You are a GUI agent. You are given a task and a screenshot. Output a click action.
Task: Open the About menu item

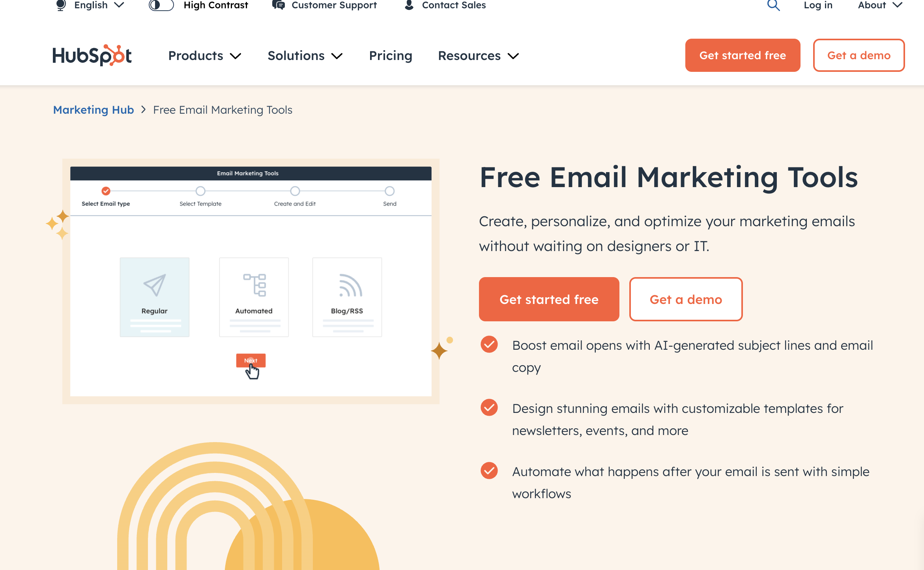click(879, 6)
